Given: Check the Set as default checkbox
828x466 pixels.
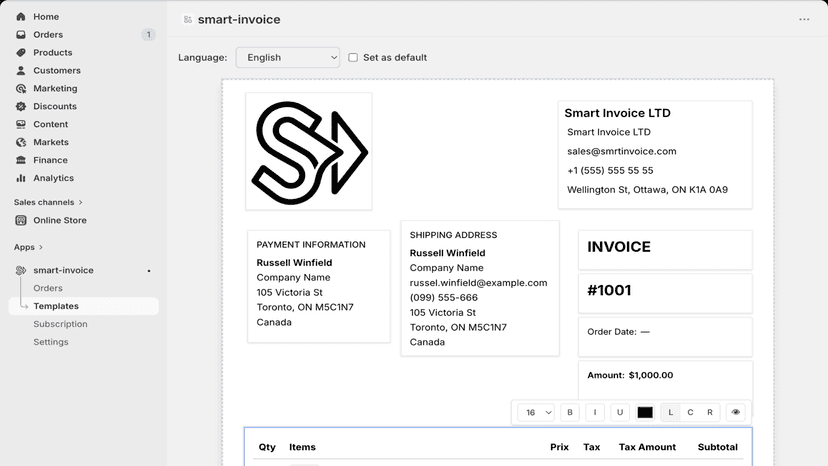Looking at the screenshot, I should click(353, 58).
